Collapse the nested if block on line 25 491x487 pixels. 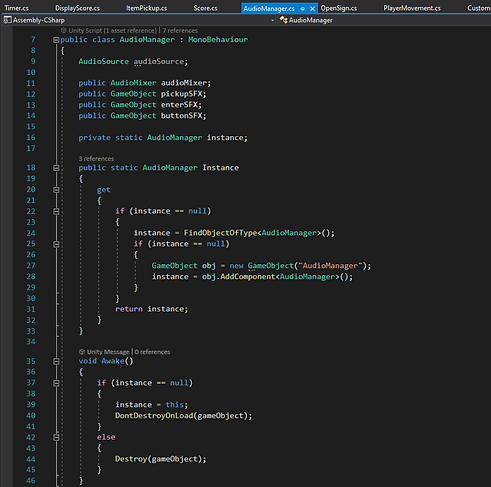click(x=56, y=244)
